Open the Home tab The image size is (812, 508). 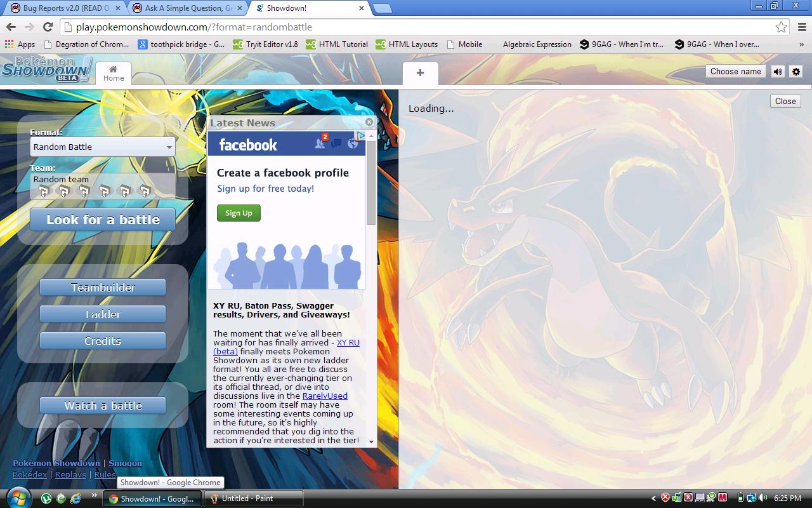(114, 73)
